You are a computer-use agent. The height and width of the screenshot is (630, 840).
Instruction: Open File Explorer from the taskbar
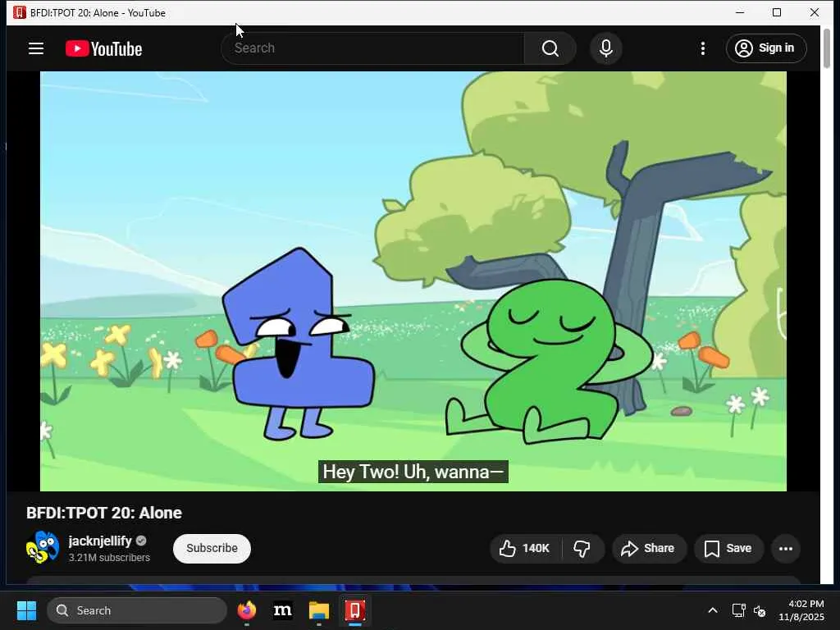[x=319, y=610]
